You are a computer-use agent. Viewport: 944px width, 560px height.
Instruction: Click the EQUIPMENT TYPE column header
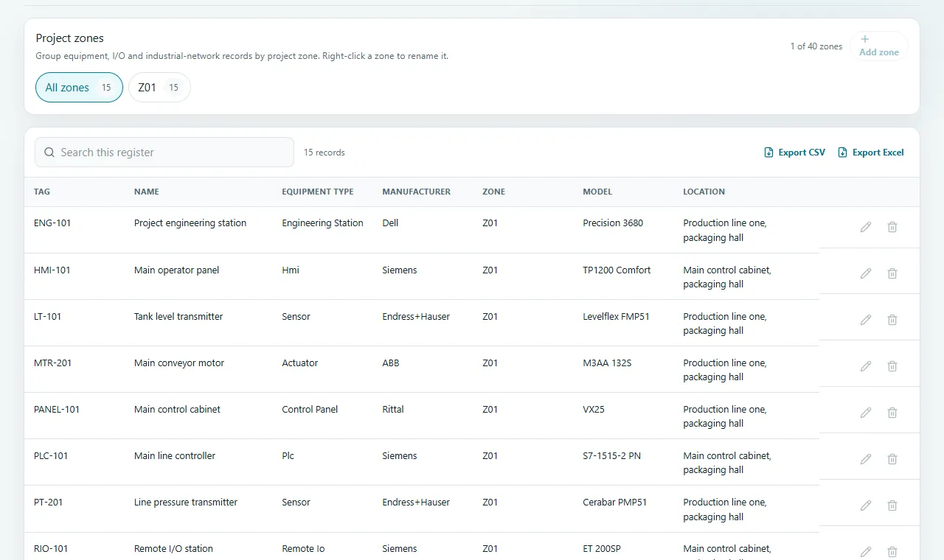[x=318, y=192]
